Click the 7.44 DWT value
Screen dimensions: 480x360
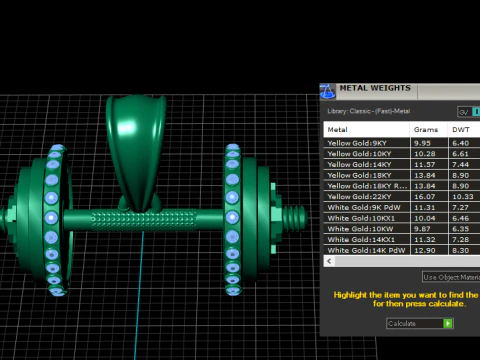tap(461, 164)
